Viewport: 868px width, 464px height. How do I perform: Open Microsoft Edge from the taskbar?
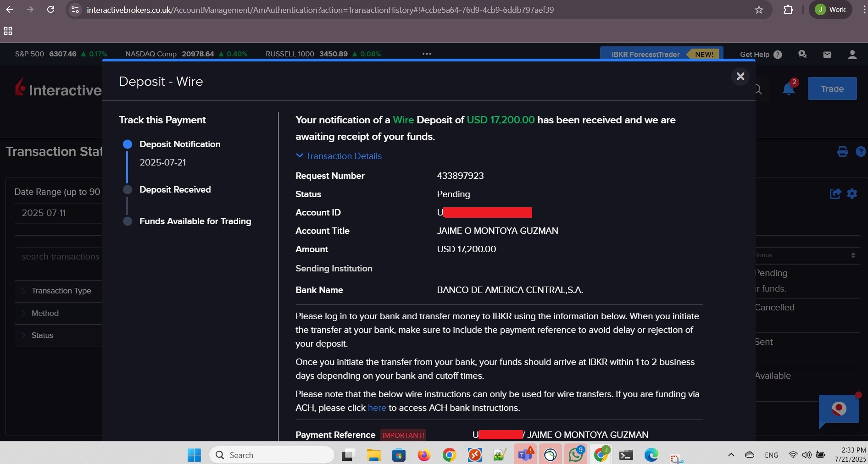pos(651,455)
